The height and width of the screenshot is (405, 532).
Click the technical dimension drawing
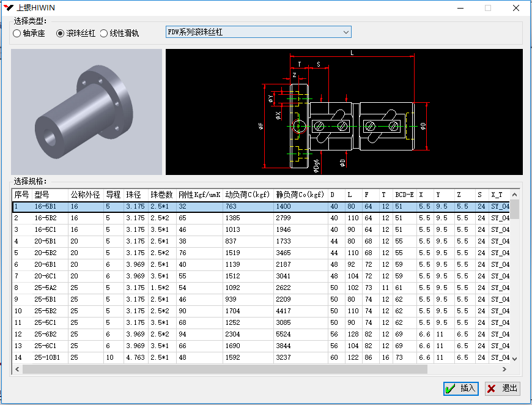click(x=344, y=111)
